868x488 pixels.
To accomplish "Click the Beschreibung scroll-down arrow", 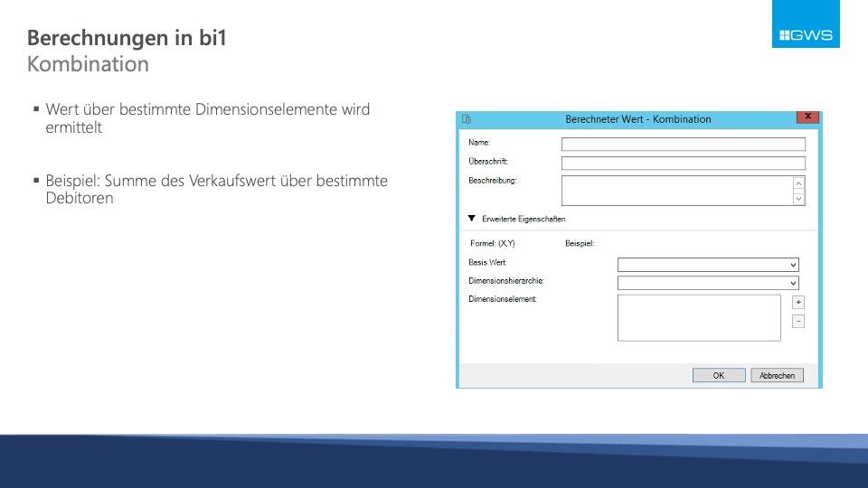I will click(798, 198).
